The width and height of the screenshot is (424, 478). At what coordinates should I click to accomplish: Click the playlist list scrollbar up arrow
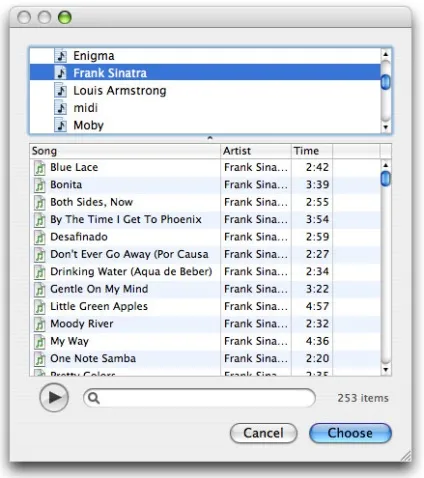point(386,54)
